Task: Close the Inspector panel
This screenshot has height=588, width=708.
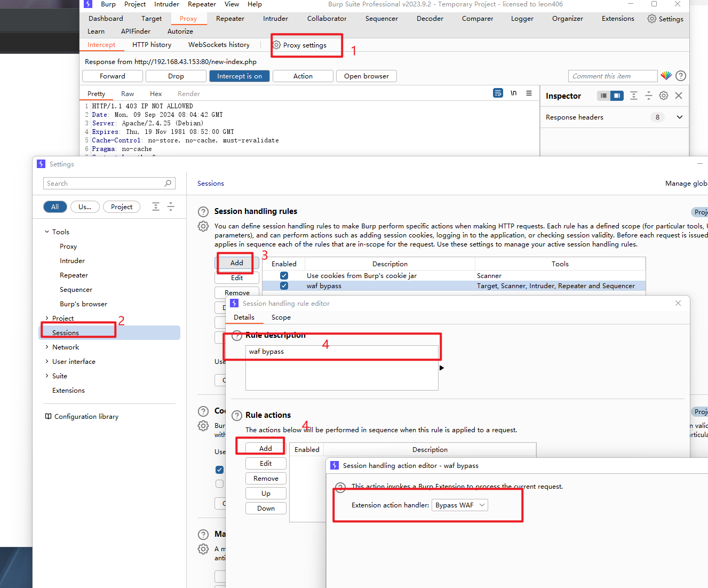Action: click(x=679, y=96)
